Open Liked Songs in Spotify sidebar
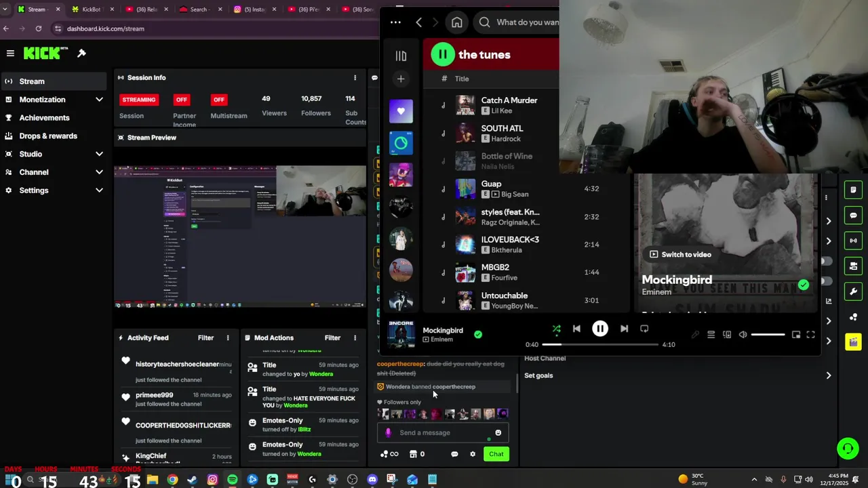868x488 pixels. click(401, 111)
